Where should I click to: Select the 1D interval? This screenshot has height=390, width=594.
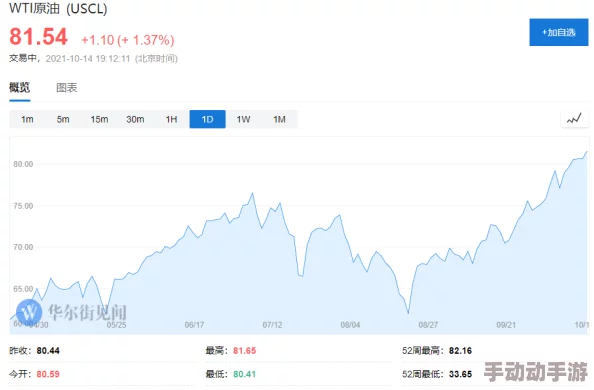coord(208,119)
